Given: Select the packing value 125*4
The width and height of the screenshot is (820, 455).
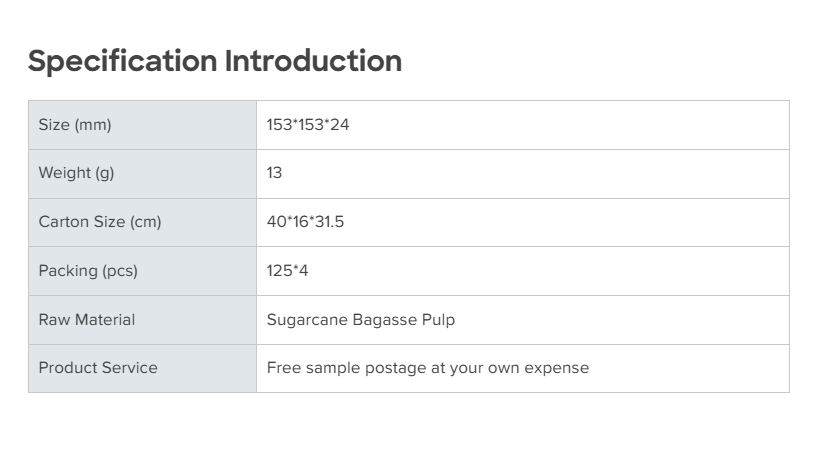Looking at the screenshot, I should [x=288, y=271].
